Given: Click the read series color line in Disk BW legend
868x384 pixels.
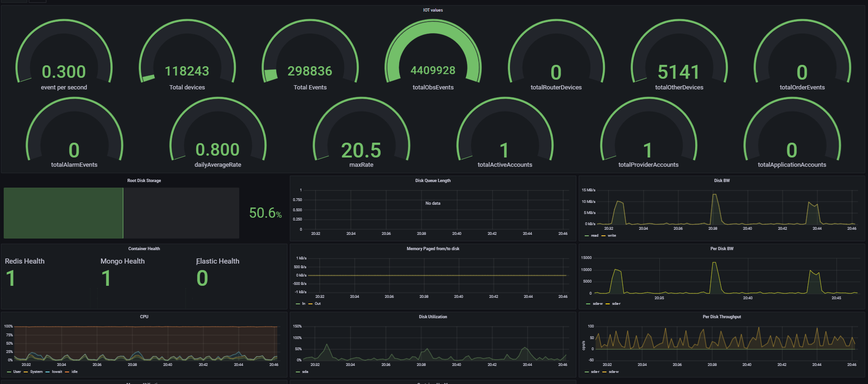Looking at the screenshot, I should (587, 236).
